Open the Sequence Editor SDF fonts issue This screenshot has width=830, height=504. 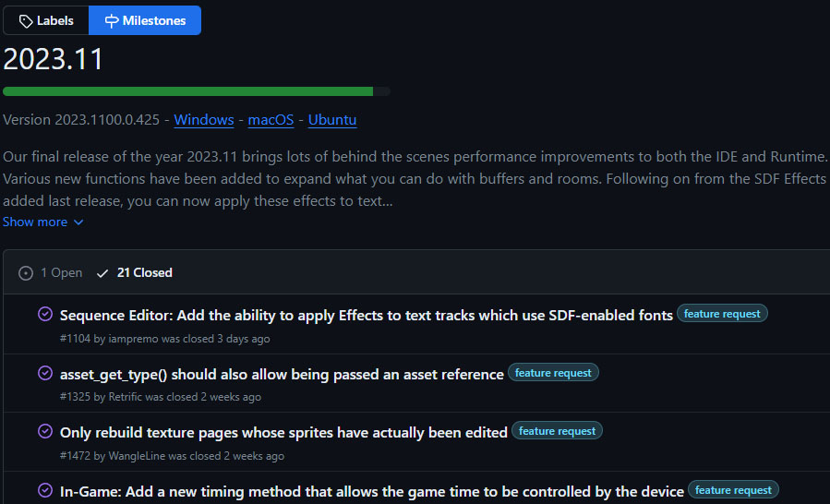(367, 315)
